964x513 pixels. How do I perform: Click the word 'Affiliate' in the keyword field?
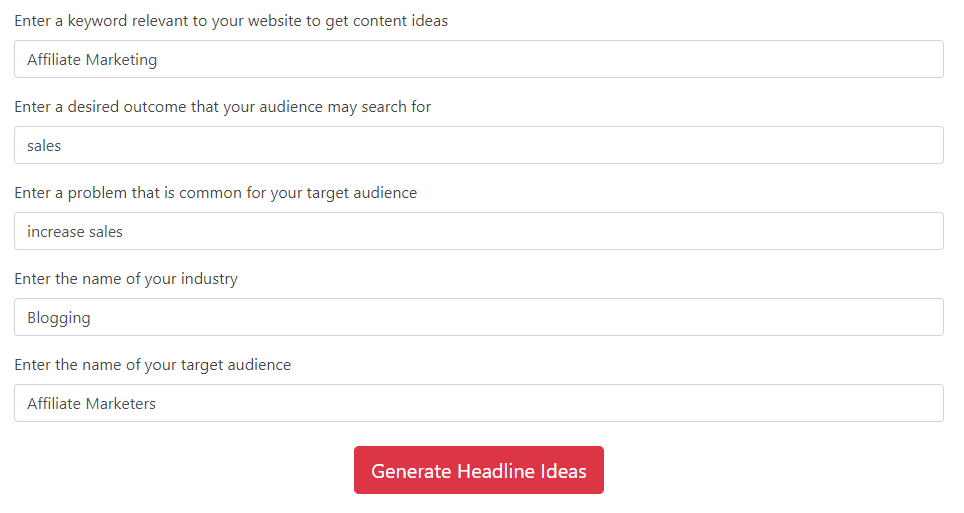(54, 60)
